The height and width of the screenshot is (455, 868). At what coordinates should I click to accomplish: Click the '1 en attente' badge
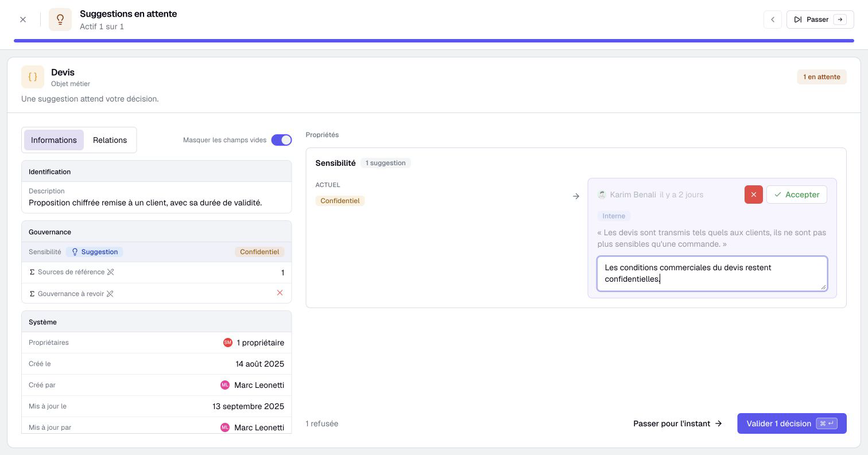click(x=821, y=77)
